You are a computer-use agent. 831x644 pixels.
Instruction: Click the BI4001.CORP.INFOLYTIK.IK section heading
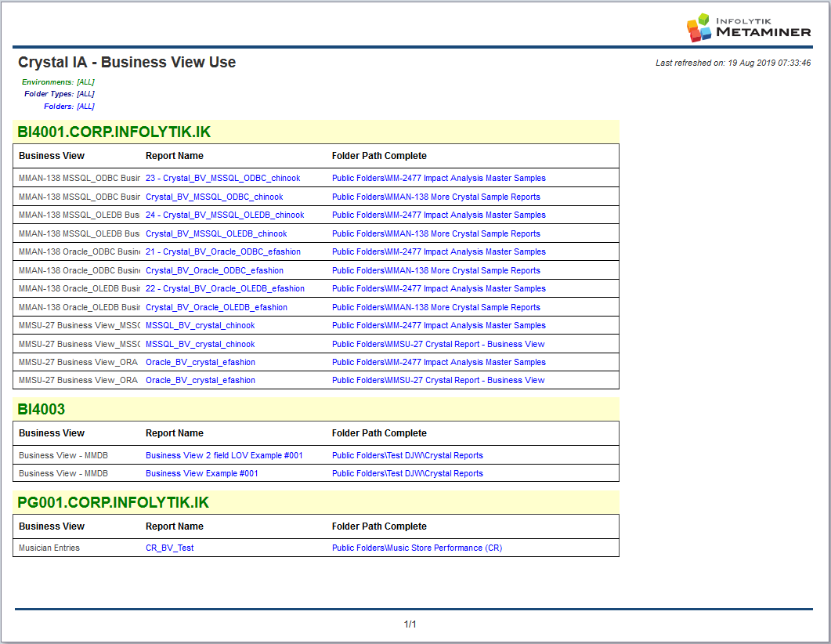[x=114, y=132]
